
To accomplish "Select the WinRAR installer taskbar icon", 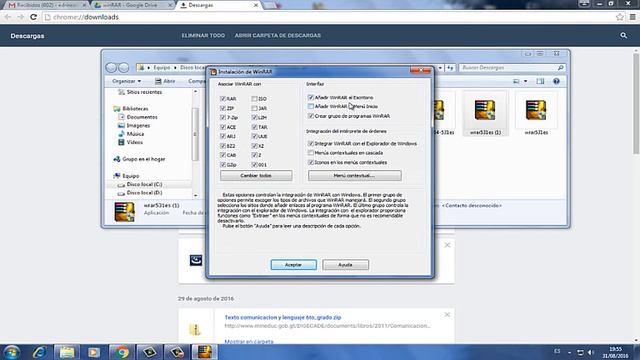I will (x=204, y=352).
